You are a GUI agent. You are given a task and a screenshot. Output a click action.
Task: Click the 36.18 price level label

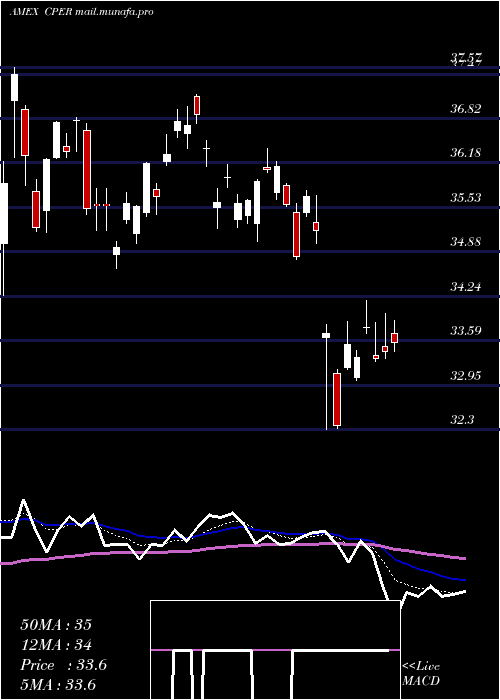click(466, 153)
